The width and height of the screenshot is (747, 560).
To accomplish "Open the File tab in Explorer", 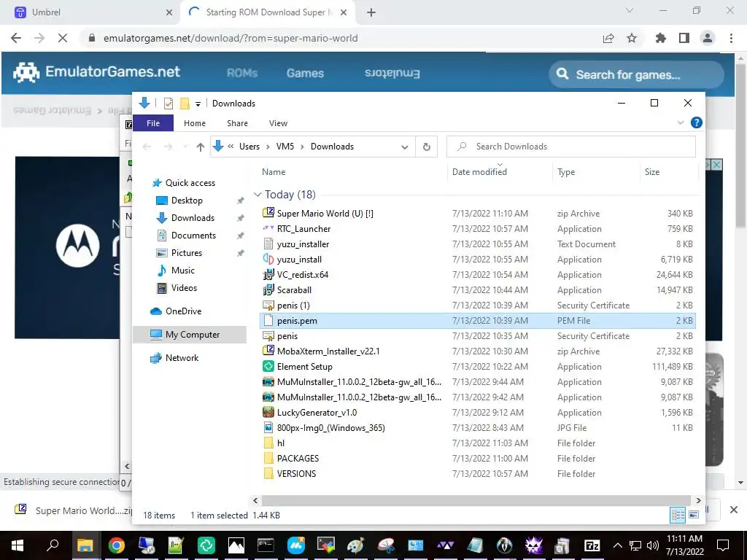I will click(153, 122).
